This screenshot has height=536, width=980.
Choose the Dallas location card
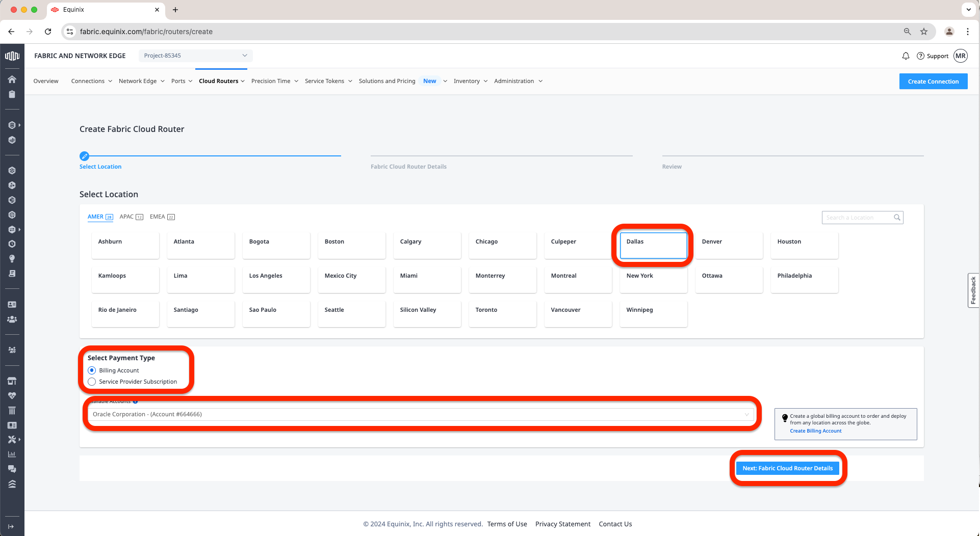pyautogui.click(x=653, y=245)
